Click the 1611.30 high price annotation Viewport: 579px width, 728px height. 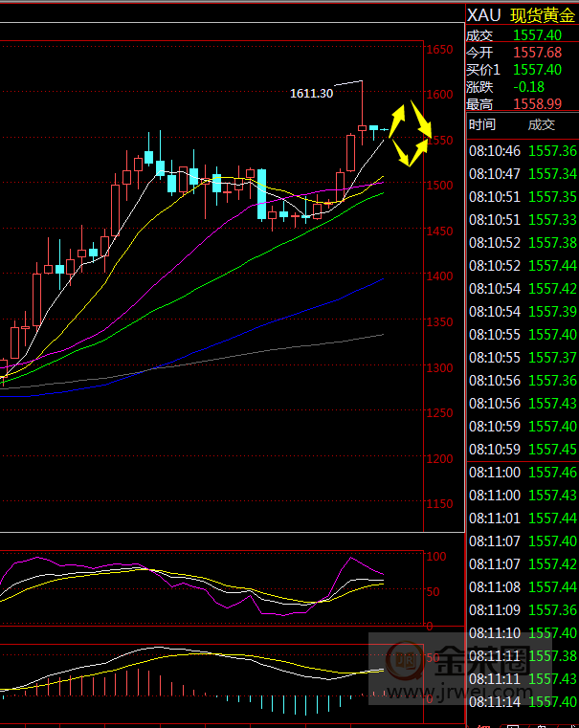pos(312,93)
